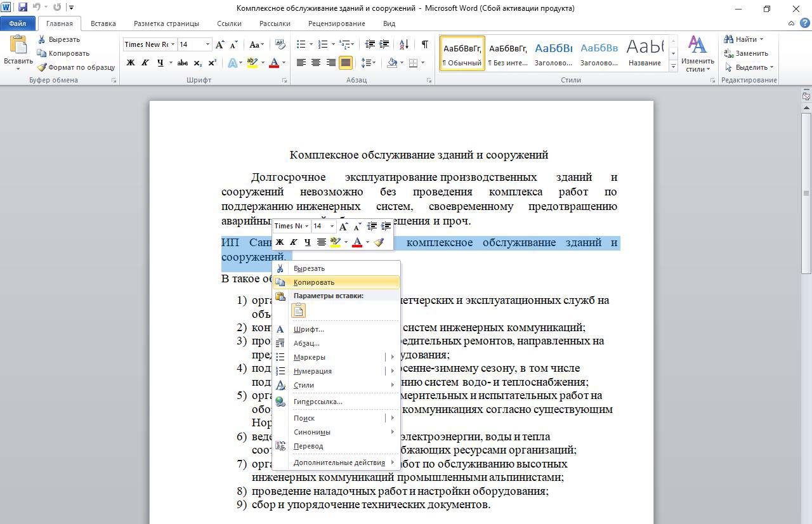Click the Save icon in quick access toolbar
Screen dimensions: 812x524
(23, 8)
